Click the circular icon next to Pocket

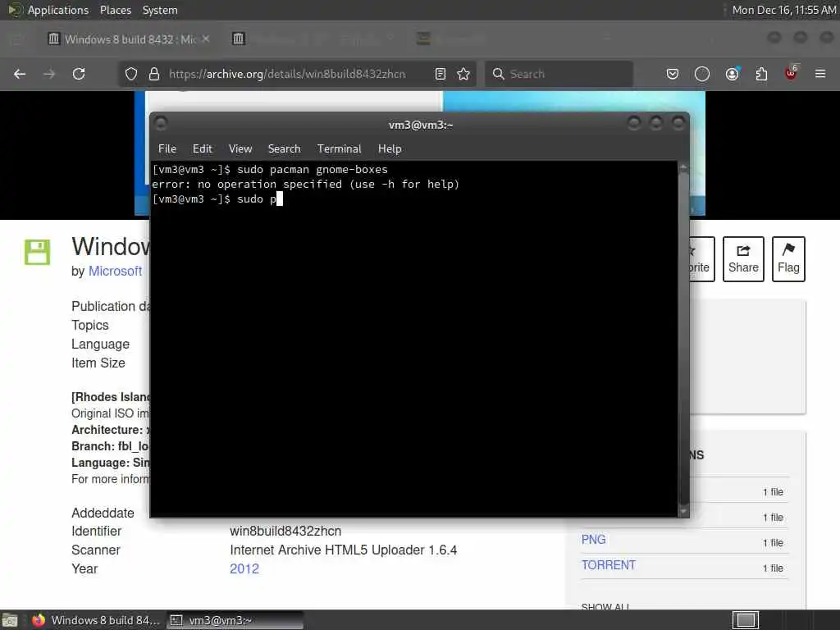coord(702,74)
